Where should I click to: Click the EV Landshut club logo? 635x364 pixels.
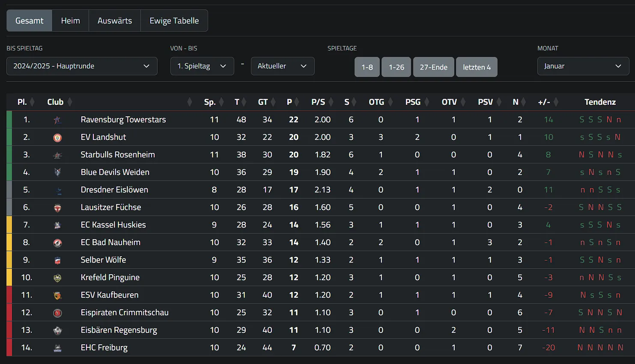(57, 138)
